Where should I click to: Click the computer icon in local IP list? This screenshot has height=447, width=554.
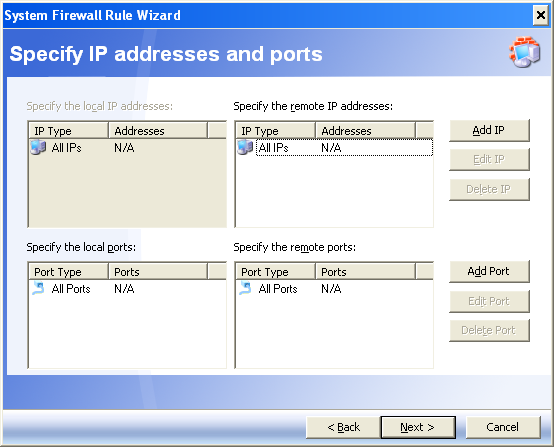click(x=38, y=147)
